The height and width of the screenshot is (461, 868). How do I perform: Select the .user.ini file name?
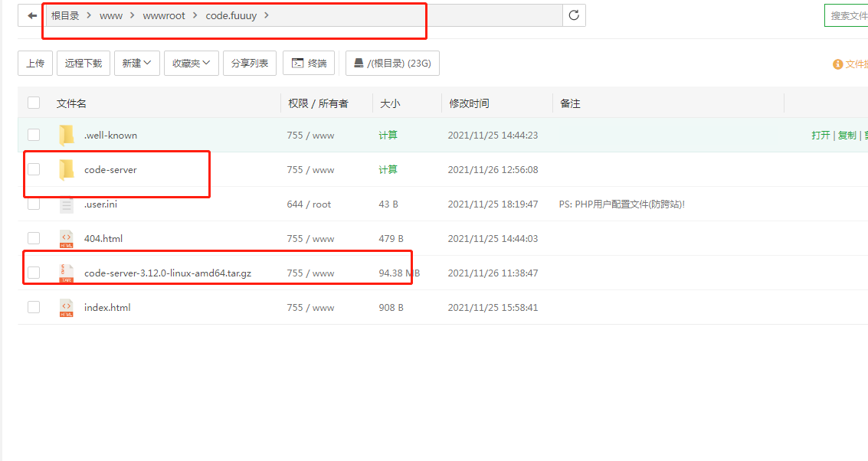coord(101,204)
